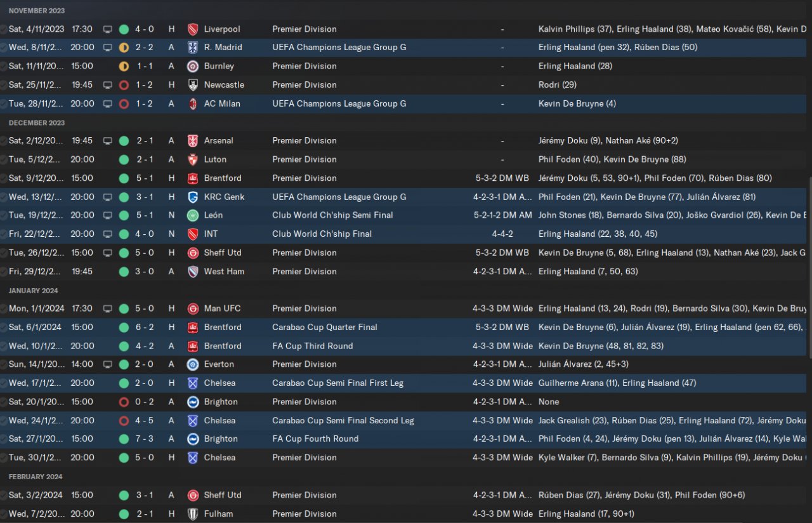Select the TV icon on the Newcastle row
The width and height of the screenshot is (812, 523).
pos(108,85)
